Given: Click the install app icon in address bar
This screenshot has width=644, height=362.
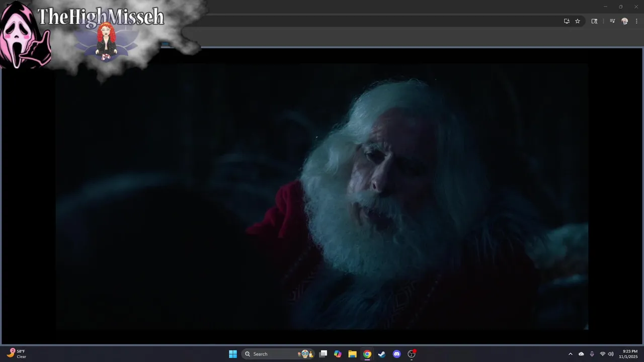Looking at the screenshot, I should [567, 21].
